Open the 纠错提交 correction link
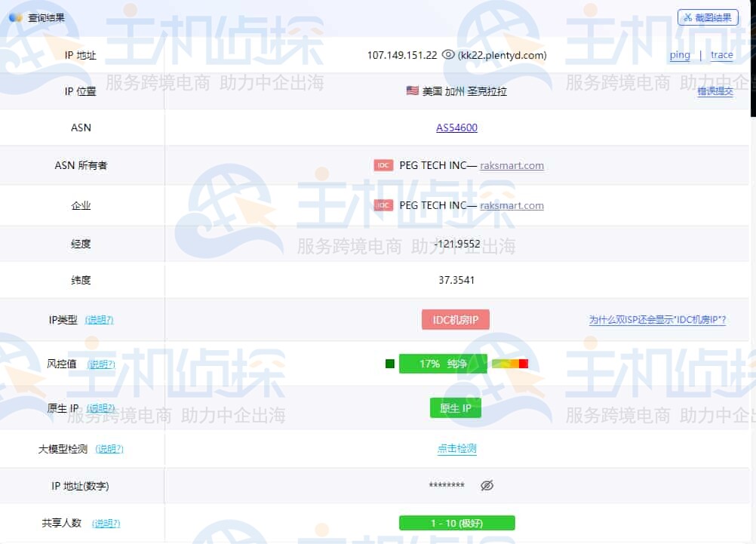 [x=715, y=91]
